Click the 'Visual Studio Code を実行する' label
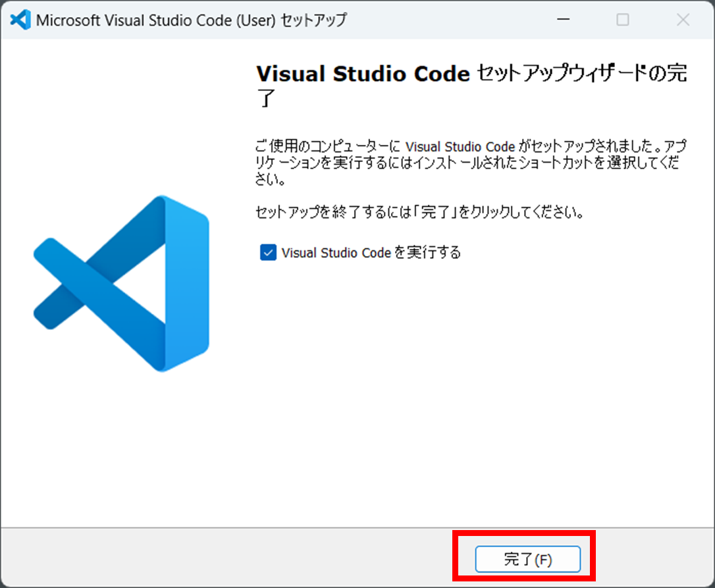This screenshot has height=588, width=715. [371, 252]
